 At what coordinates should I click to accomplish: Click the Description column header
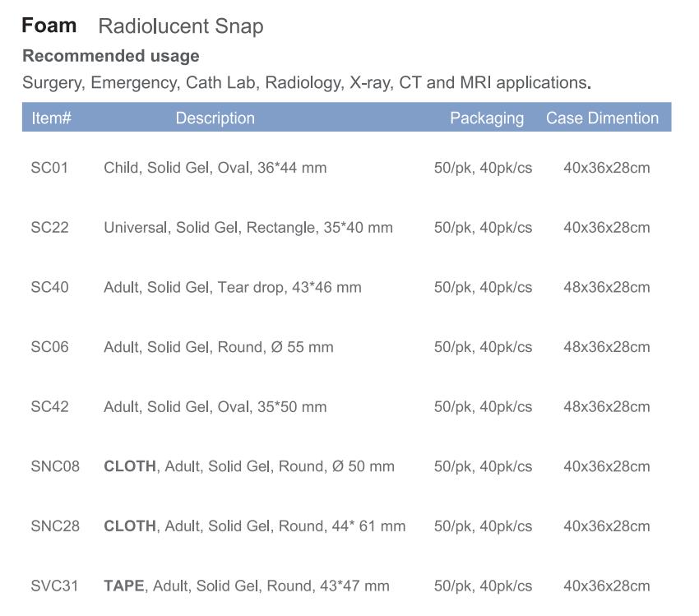pos(215,118)
